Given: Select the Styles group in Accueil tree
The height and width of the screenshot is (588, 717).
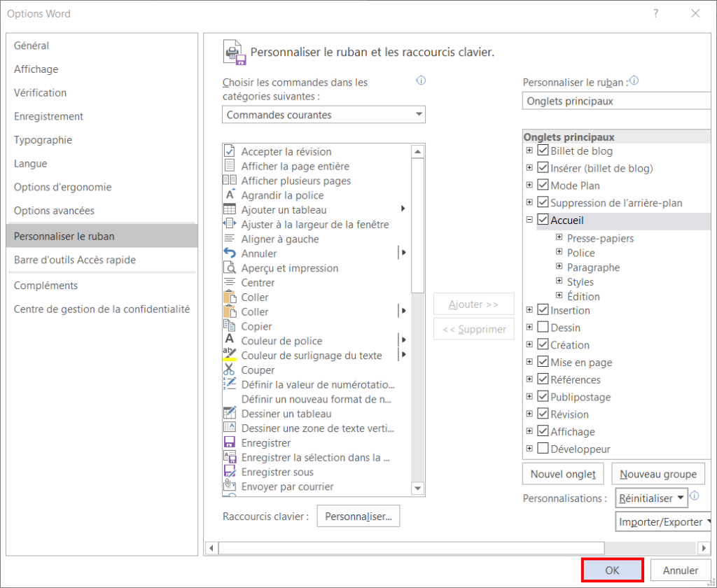Looking at the screenshot, I should [x=580, y=281].
